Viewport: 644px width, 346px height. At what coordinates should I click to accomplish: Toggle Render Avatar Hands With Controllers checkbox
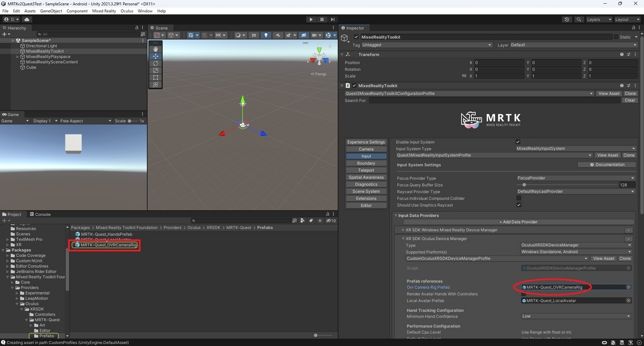[x=524, y=294]
